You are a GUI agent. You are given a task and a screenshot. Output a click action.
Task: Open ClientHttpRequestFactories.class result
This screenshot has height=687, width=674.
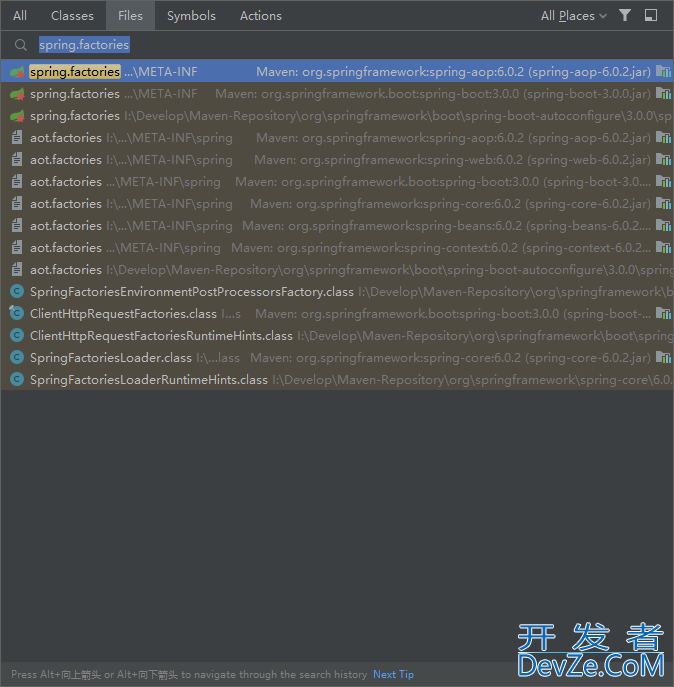point(337,314)
